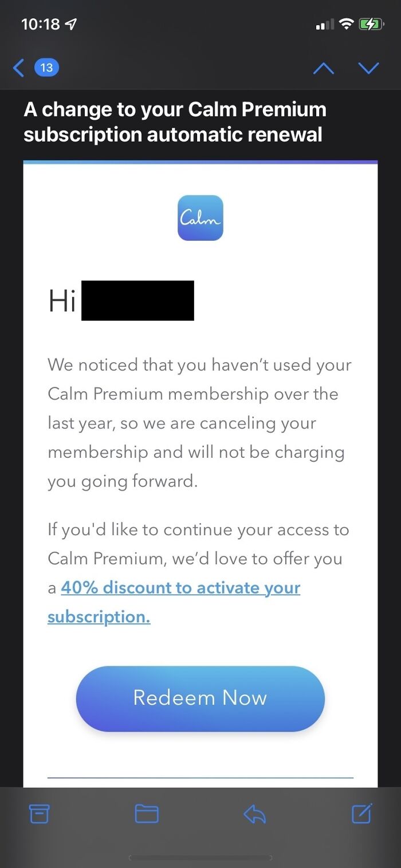Open the previous message with the up chevron
Image resolution: width=401 pixels, height=868 pixels.
point(324,67)
